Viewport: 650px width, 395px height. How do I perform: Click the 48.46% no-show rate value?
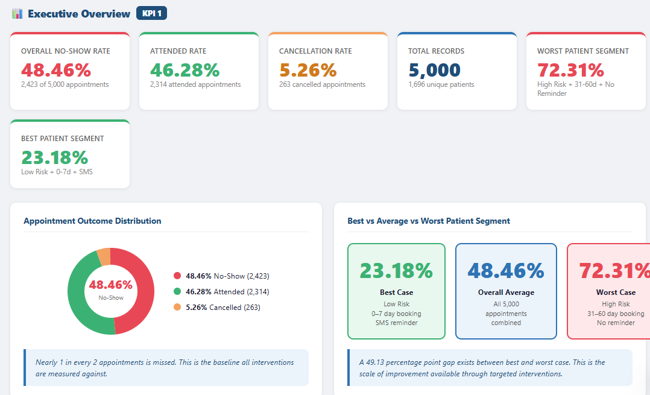(56, 70)
